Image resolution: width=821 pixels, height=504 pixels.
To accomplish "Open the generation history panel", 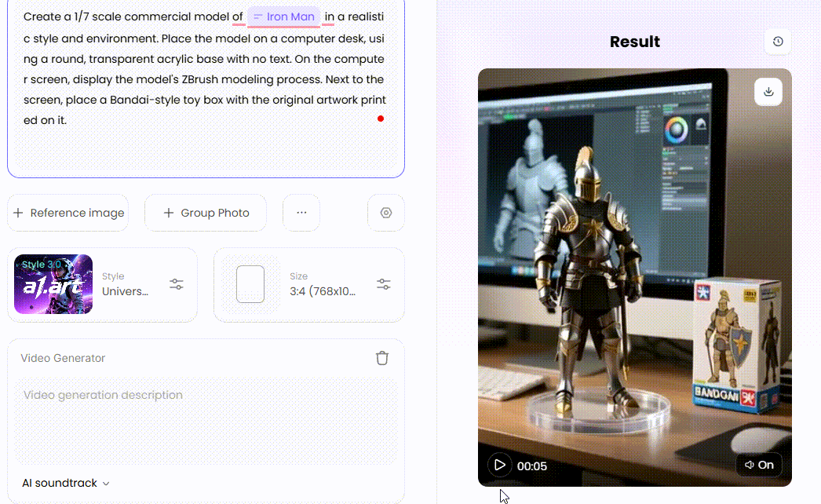I will click(x=777, y=42).
